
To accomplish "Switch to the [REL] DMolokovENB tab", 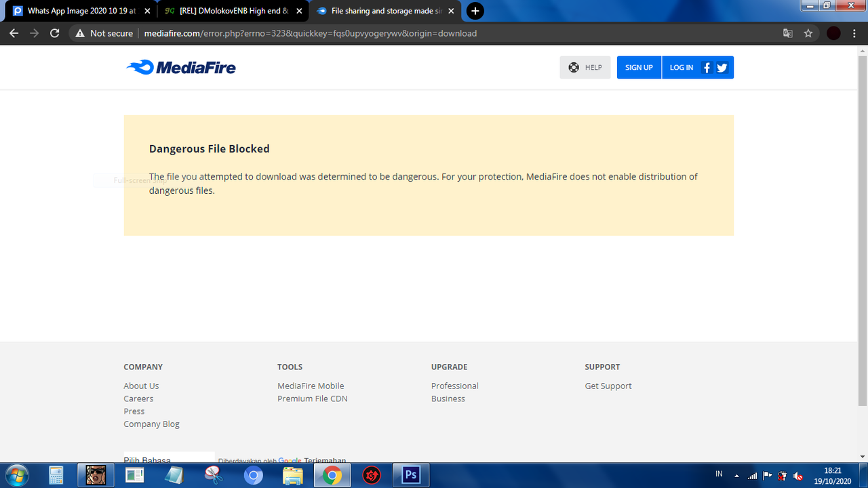I will [233, 11].
